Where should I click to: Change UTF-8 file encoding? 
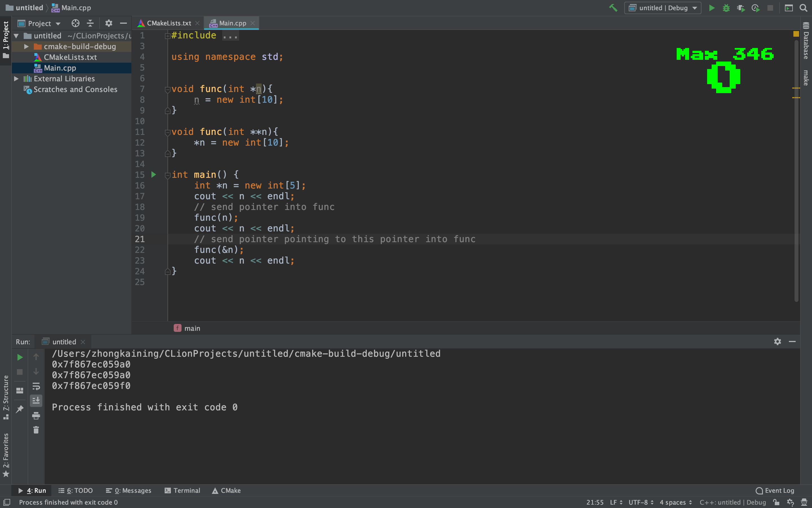point(641,502)
